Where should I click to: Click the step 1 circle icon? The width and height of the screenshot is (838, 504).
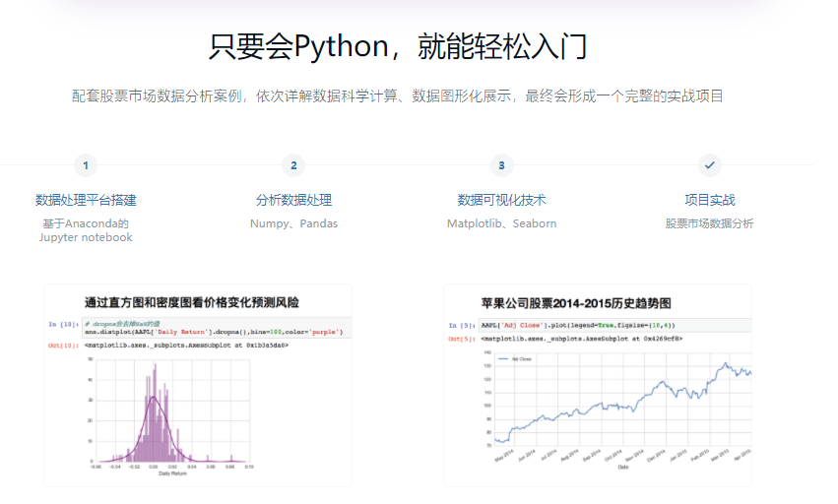tap(86, 165)
